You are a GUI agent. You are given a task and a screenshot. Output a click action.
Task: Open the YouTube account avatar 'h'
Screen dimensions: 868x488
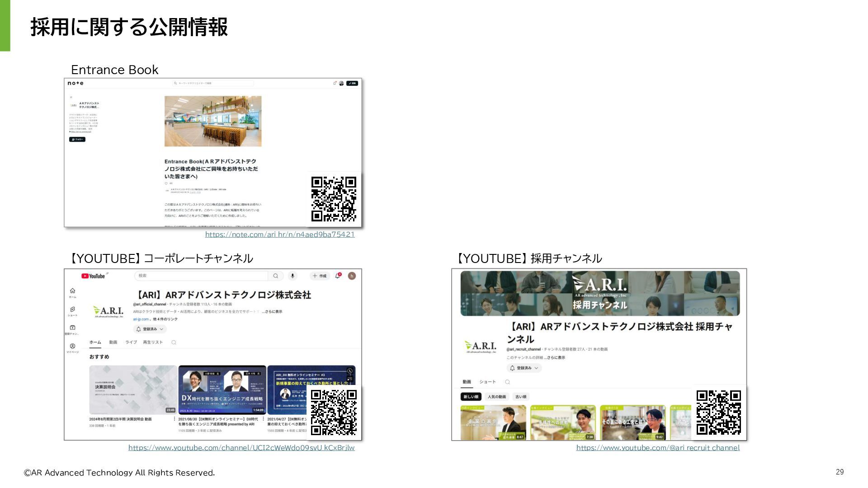pyautogui.click(x=352, y=276)
